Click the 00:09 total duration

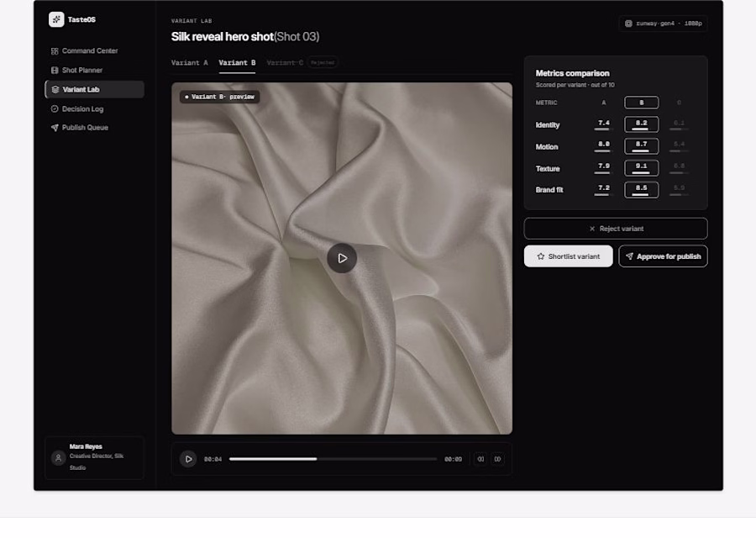pos(454,459)
